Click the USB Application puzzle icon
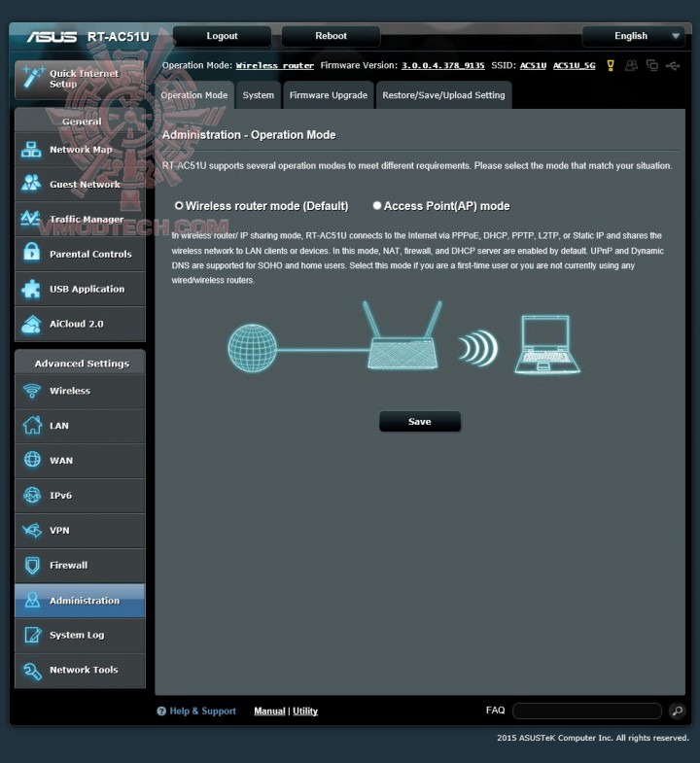This screenshot has height=763, width=700. tap(32, 288)
